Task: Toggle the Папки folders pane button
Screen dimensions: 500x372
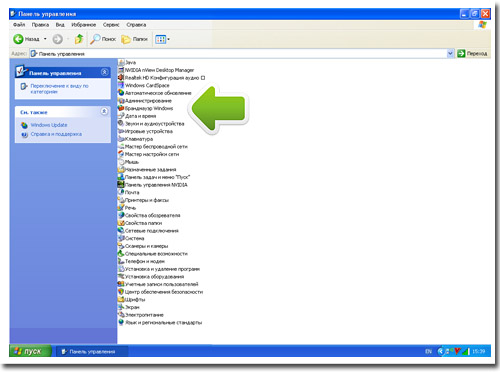Action: [x=135, y=39]
